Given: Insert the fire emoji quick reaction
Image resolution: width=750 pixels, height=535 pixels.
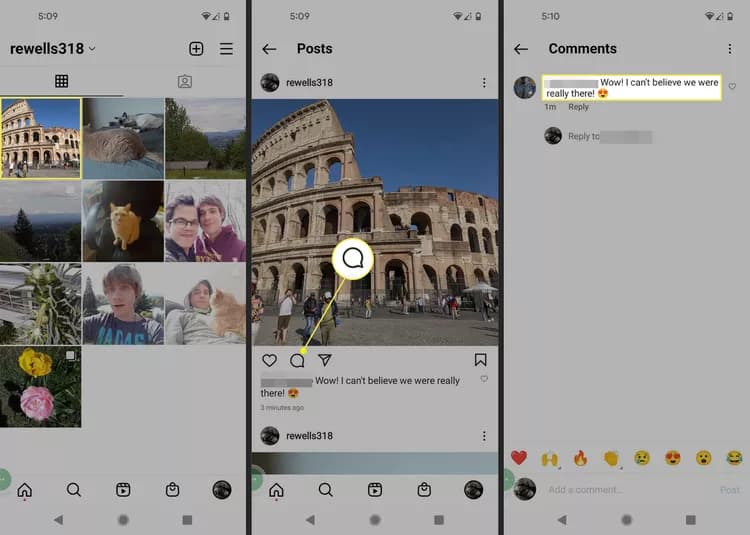Looking at the screenshot, I should click(x=580, y=458).
